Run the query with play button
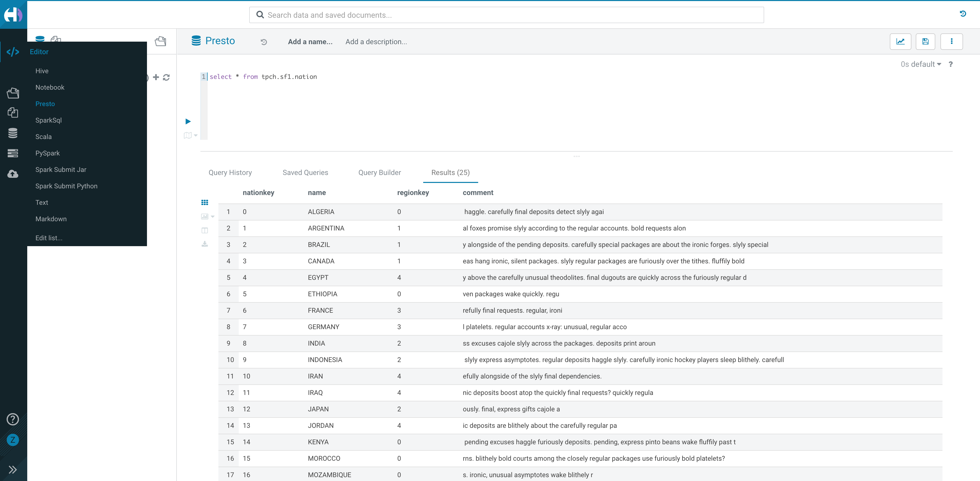 pyautogui.click(x=188, y=121)
